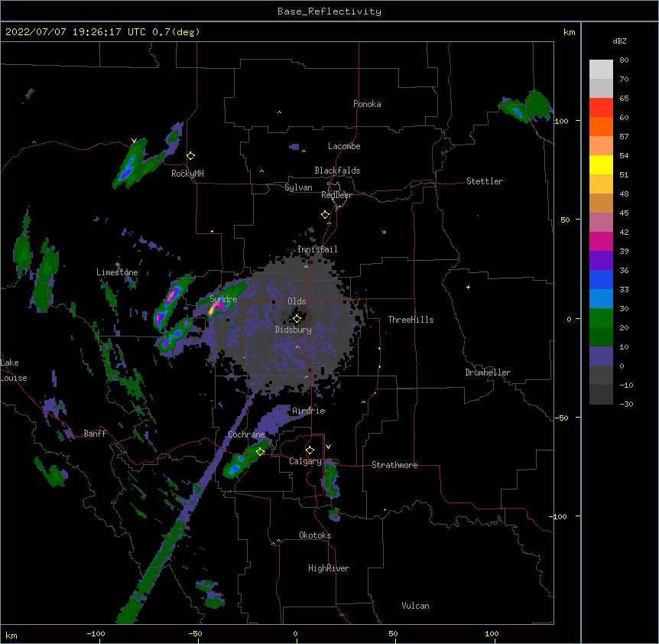Screen dimensions: 659x644
Task: Pick the purple 39 dBZ legend swatch
Action: pyautogui.click(x=601, y=261)
